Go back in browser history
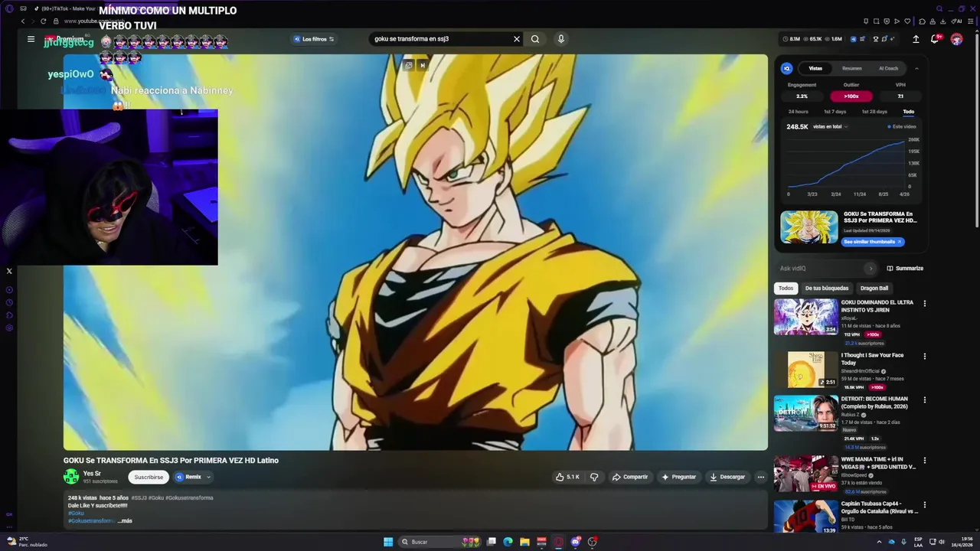The image size is (980, 551). click(x=23, y=21)
